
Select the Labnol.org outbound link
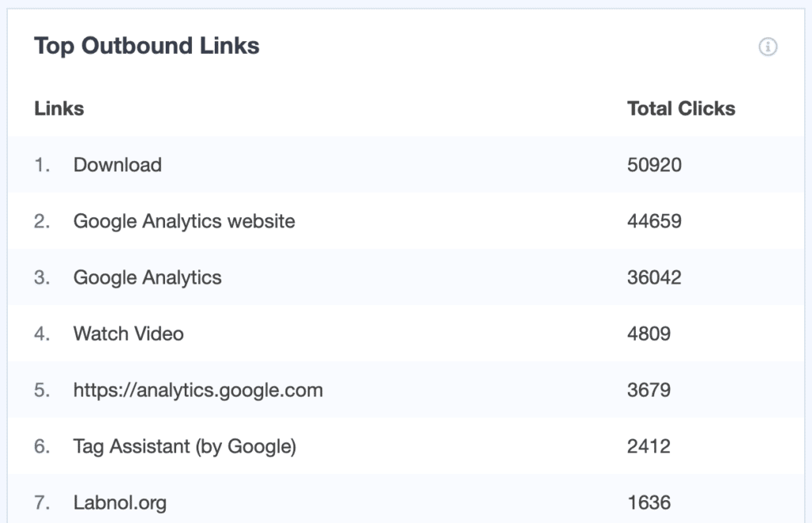(x=121, y=503)
